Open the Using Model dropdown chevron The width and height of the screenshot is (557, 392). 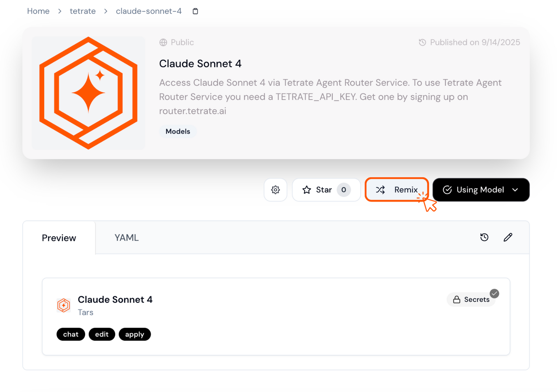coord(515,190)
